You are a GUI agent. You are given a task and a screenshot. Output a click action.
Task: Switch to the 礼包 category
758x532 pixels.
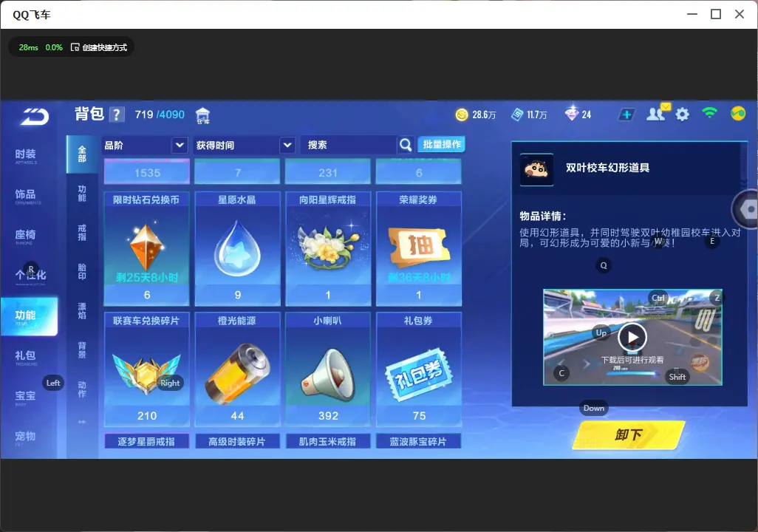(26, 357)
